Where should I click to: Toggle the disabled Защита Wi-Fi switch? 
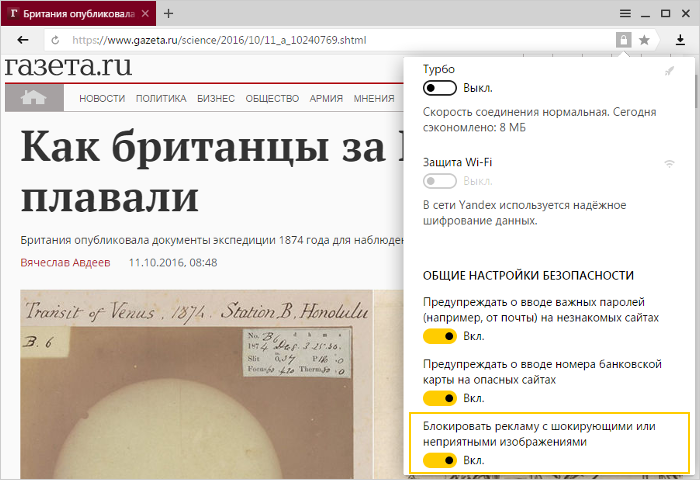pyautogui.click(x=440, y=181)
